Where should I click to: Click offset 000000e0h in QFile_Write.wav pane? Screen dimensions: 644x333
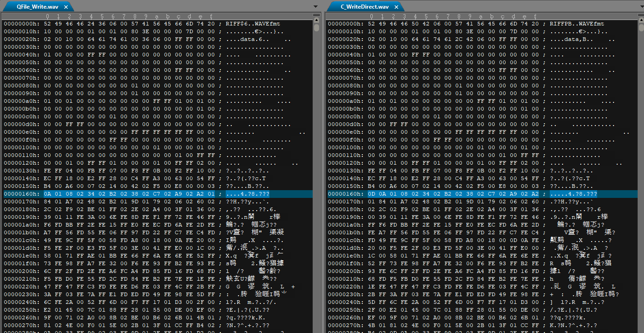click(22, 132)
